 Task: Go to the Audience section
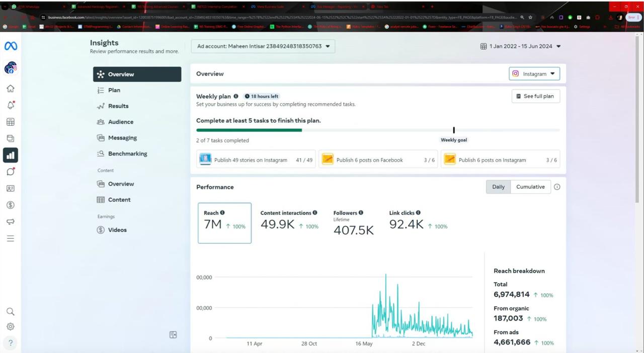(121, 122)
